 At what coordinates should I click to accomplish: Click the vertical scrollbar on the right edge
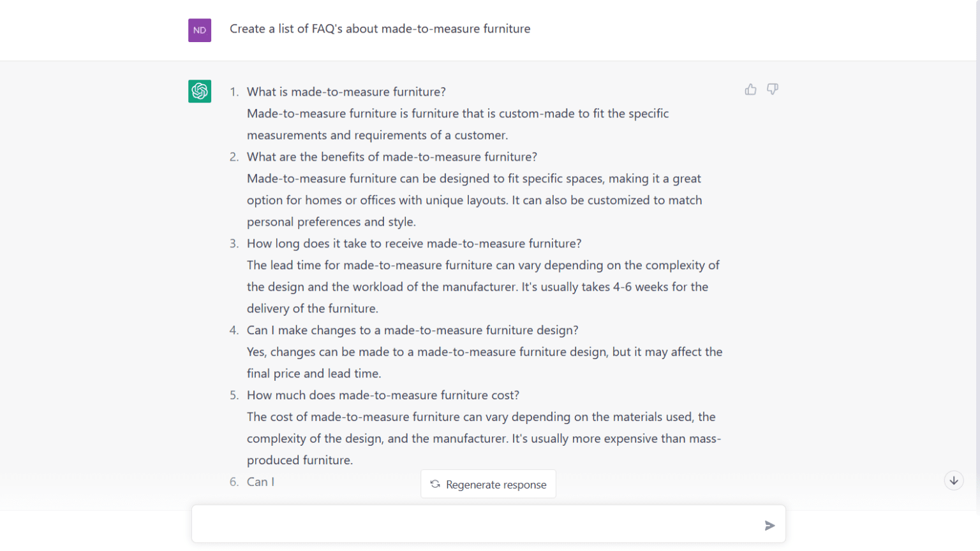[x=976, y=255]
